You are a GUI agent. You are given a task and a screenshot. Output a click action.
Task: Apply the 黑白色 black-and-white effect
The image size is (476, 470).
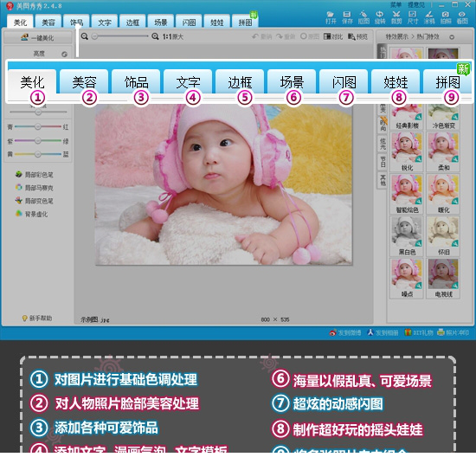[x=407, y=236]
